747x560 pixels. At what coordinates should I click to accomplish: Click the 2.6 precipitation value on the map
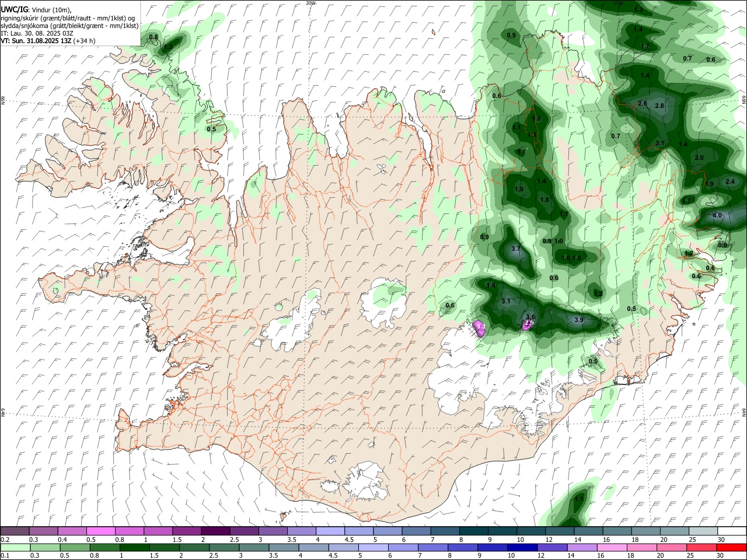643,103
